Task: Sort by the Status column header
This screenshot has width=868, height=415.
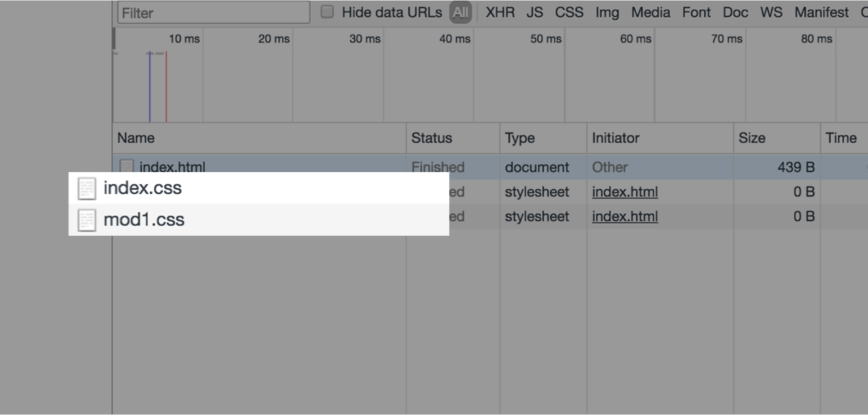Action: pyautogui.click(x=454, y=138)
